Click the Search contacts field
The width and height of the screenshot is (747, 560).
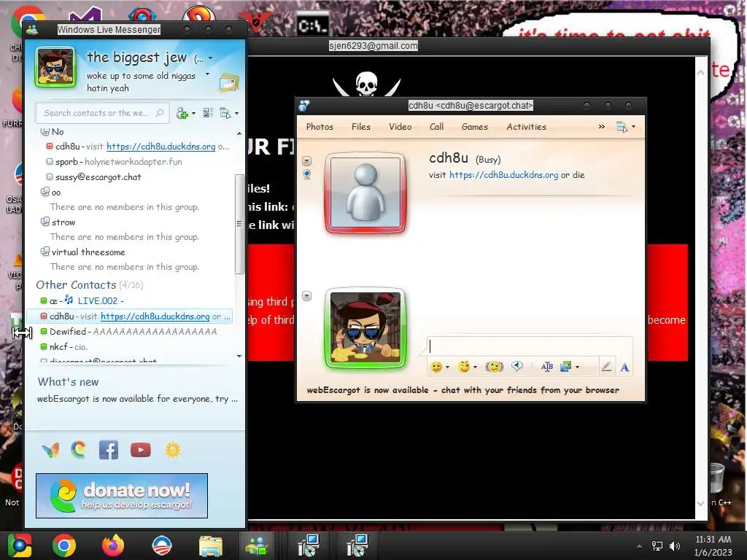click(102, 113)
